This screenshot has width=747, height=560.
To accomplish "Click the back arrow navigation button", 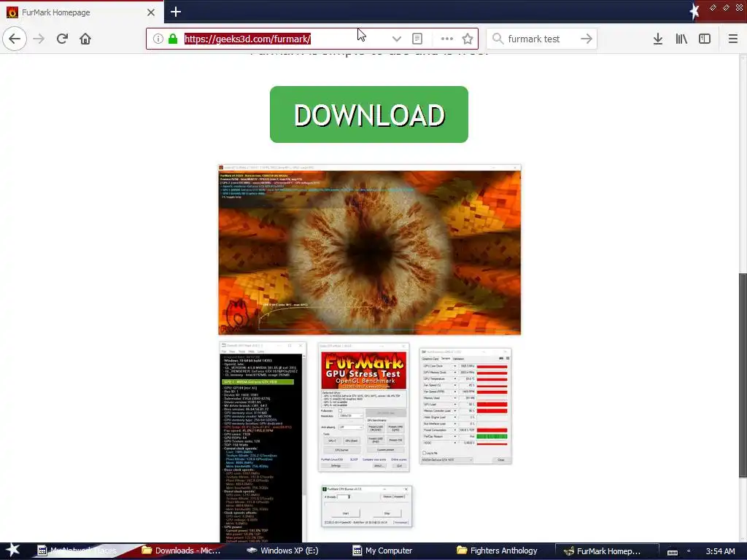I will (x=15, y=39).
